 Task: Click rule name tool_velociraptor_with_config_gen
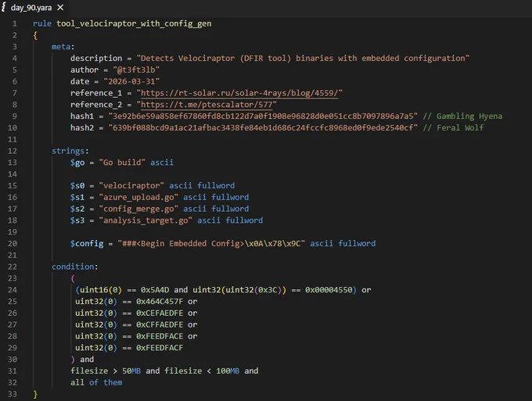coord(134,23)
